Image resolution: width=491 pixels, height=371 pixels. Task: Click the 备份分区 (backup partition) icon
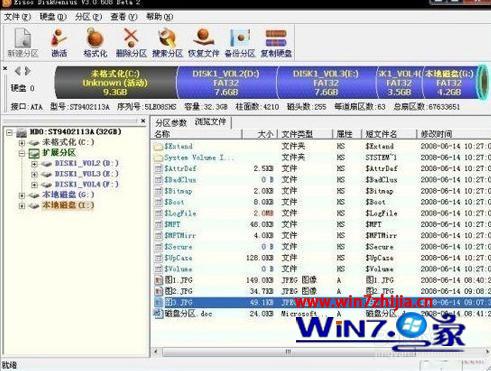tap(240, 43)
